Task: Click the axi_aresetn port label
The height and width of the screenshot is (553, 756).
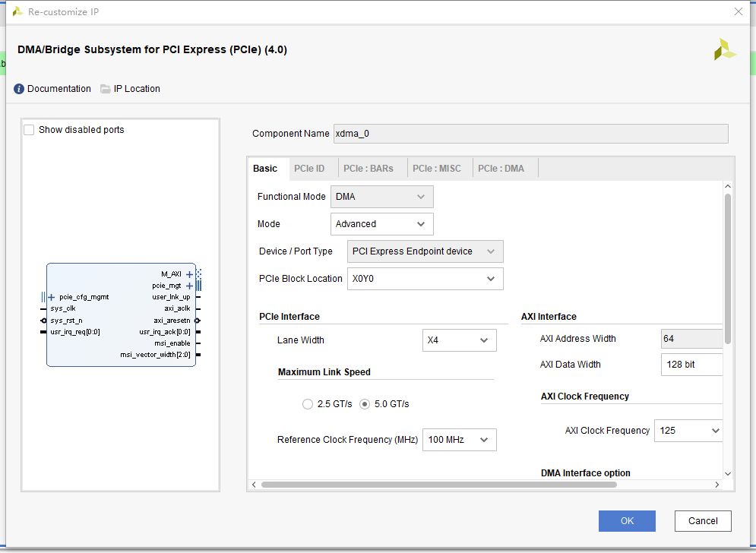Action: click(172, 321)
